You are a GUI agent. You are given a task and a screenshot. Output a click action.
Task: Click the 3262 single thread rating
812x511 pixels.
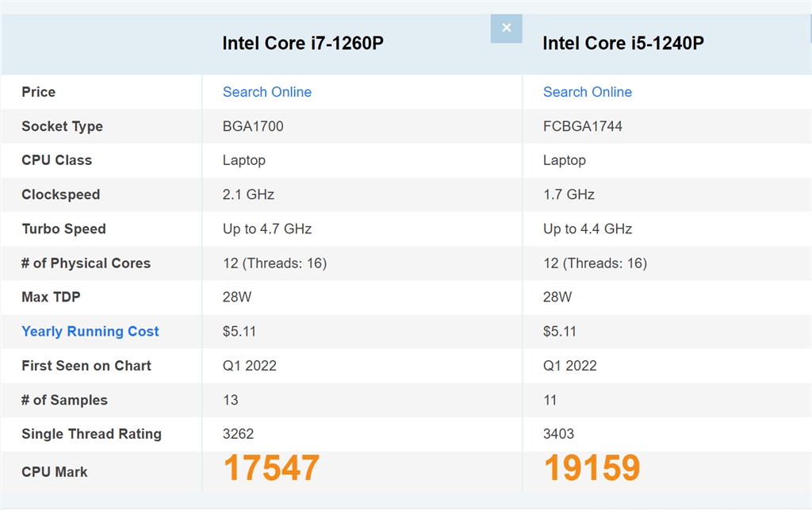click(x=238, y=434)
